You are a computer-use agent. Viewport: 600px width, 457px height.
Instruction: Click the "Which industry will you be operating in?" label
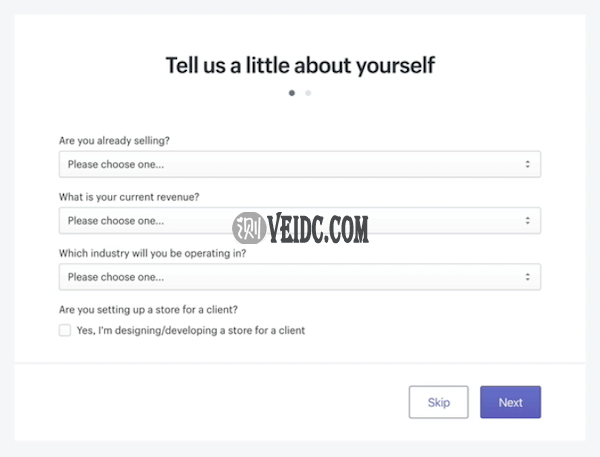(153, 253)
